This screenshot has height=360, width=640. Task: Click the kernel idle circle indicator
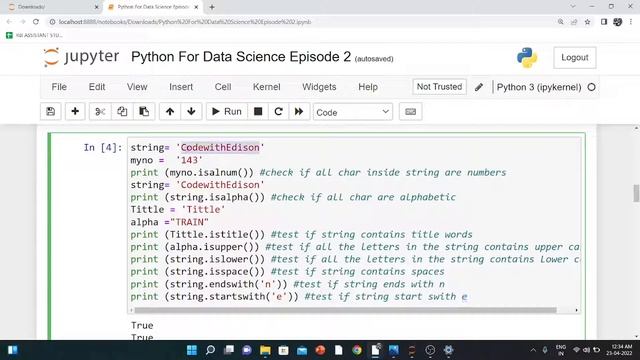591,87
